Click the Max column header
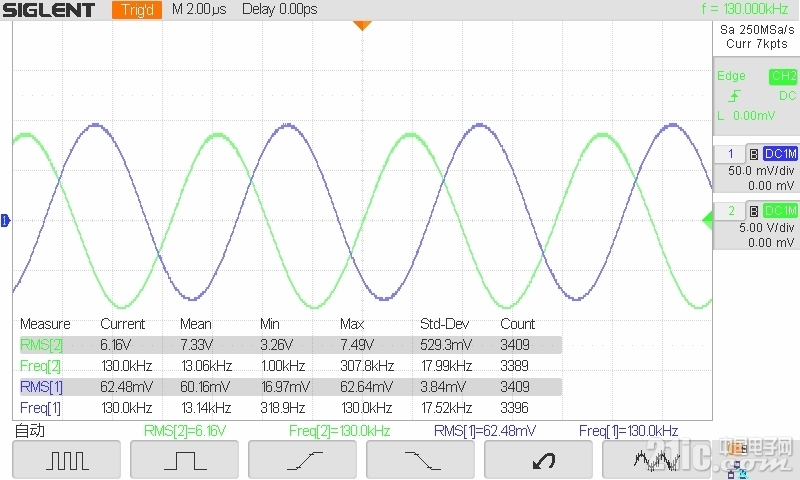This screenshot has height=480, width=800. [352, 324]
